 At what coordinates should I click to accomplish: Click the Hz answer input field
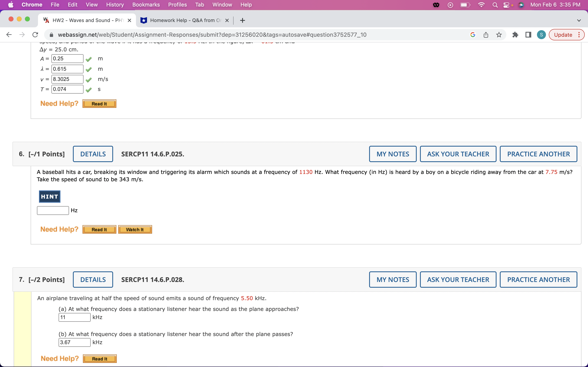click(52, 210)
